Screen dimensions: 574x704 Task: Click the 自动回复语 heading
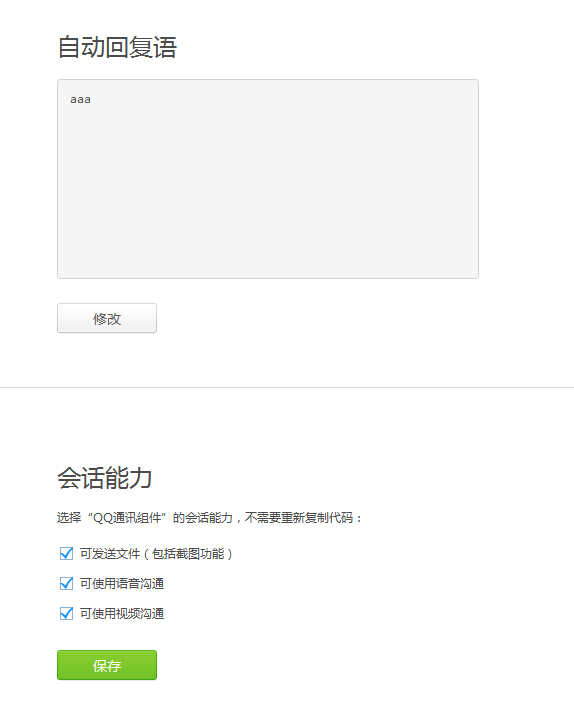[118, 47]
